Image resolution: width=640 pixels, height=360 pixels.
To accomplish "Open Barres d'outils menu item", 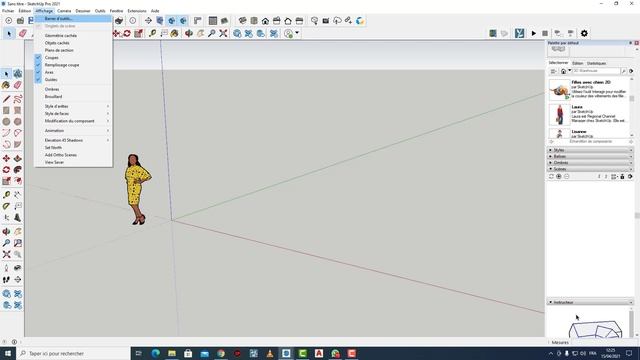I will pyautogui.click(x=73, y=18).
